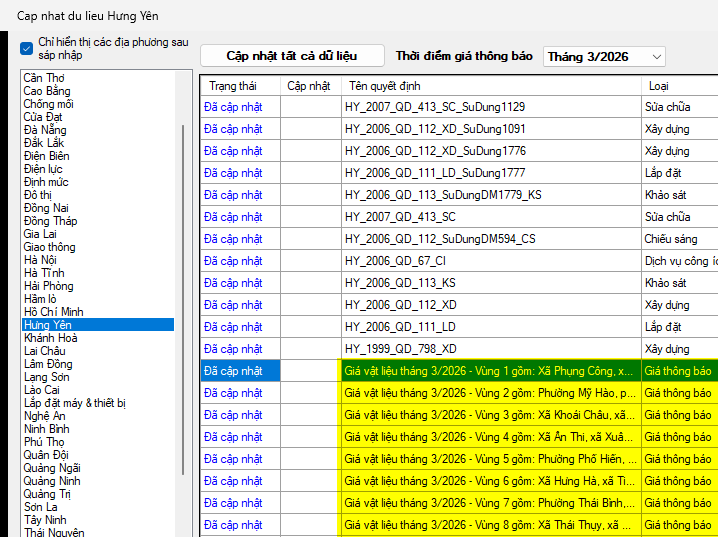Select Giao thông category in the list
This screenshot has width=718, height=537.
click(51, 247)
